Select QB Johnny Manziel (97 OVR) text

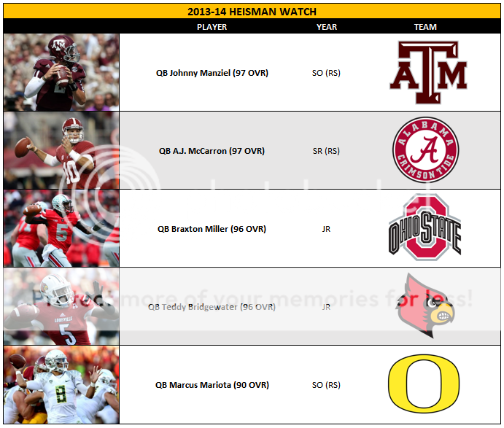[212, 73]
